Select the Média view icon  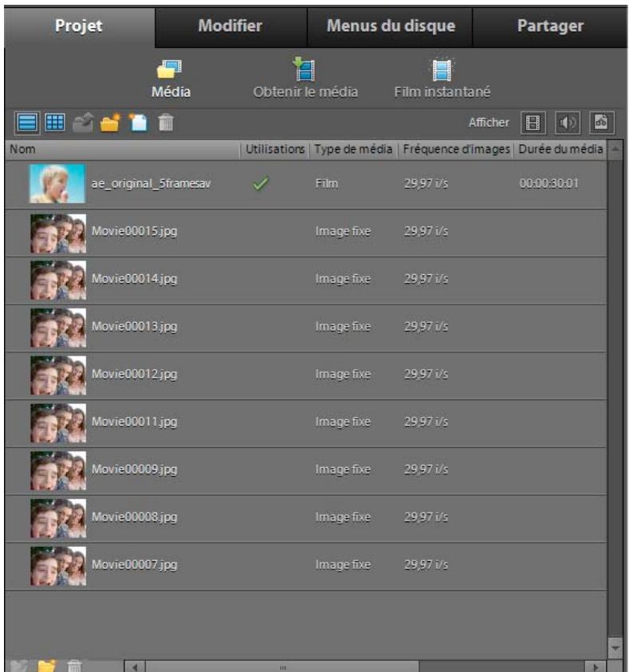[x=170, y=69]
